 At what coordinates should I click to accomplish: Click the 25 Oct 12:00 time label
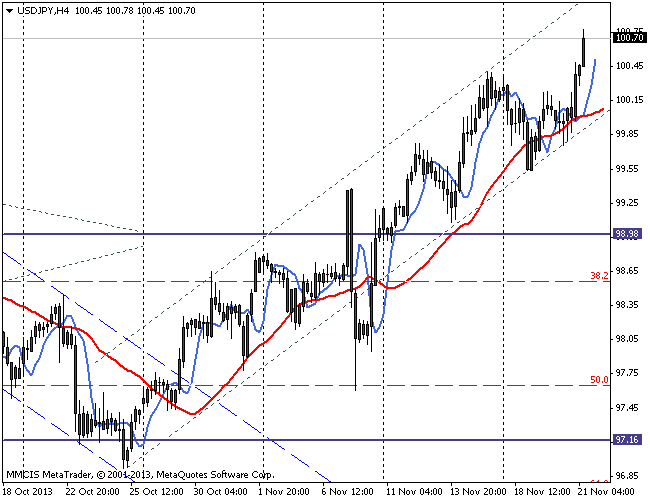click(156, 492)
